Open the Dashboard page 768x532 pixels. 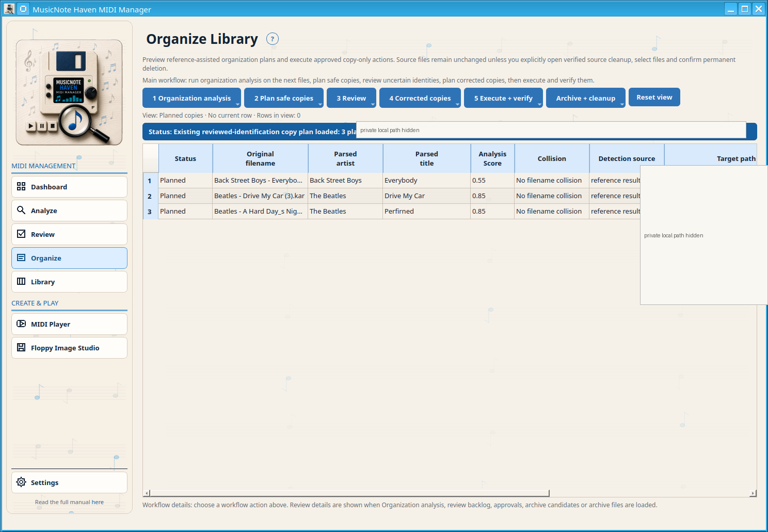(69, 187)
